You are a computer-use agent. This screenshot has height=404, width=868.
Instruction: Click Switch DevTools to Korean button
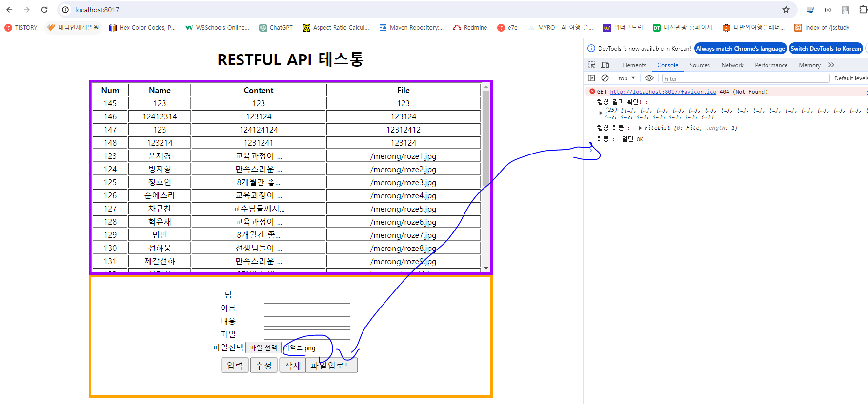point(826,49)
